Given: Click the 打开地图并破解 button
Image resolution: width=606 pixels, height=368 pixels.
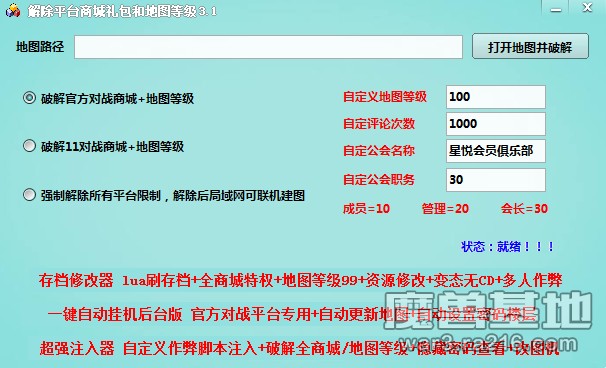Looking at the screenshot, I should tap(530, 47).
